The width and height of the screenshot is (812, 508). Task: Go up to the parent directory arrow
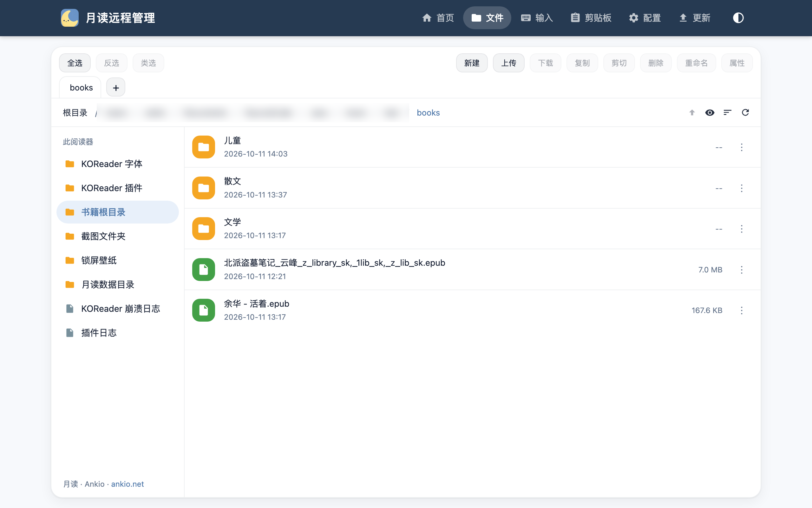click(692, 112)
